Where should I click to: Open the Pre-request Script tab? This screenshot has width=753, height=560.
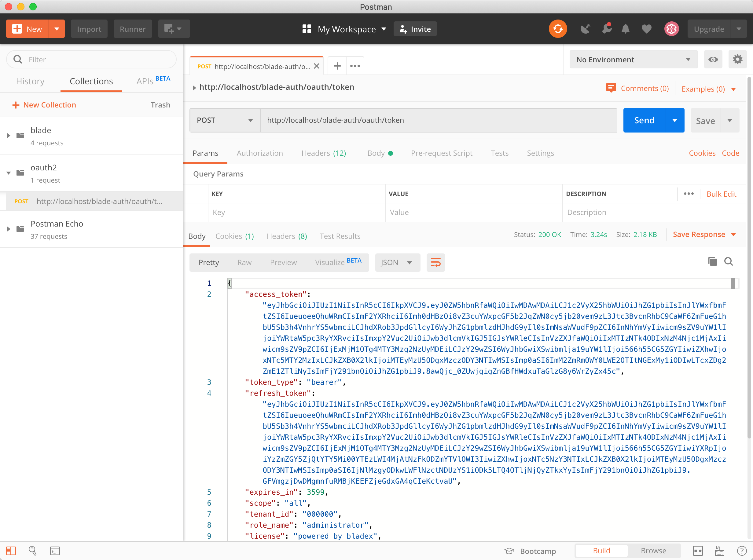pos(441,153)
